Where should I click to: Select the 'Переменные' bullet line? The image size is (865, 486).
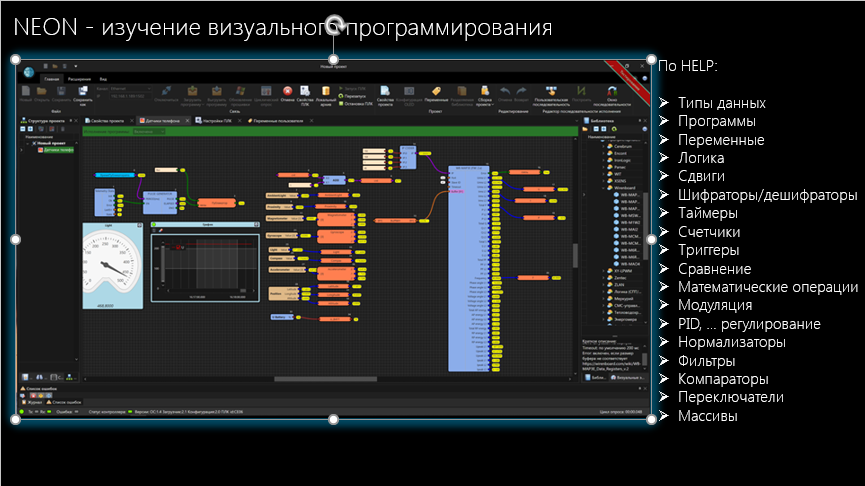coord(721,140)
